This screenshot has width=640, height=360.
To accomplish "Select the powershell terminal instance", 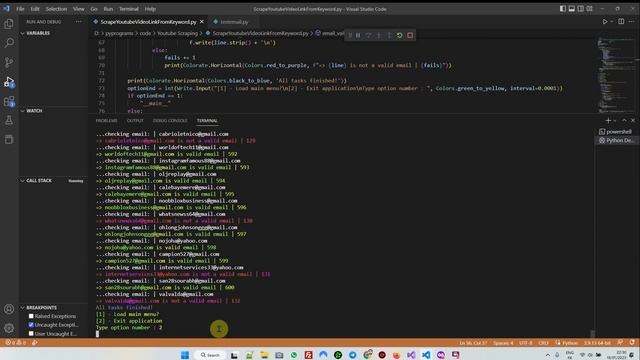I will [x=616, y=131].
